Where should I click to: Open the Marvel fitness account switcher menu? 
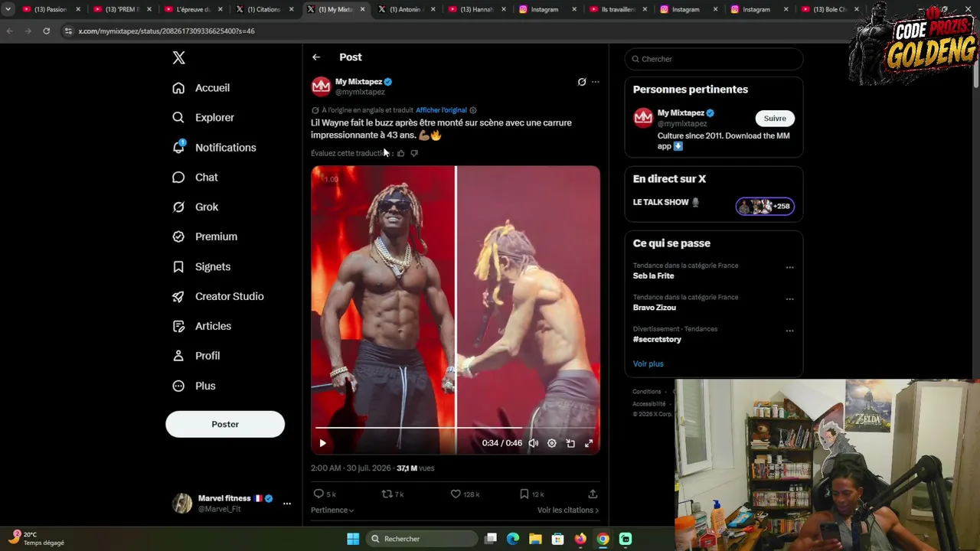[x=287, y=504]
